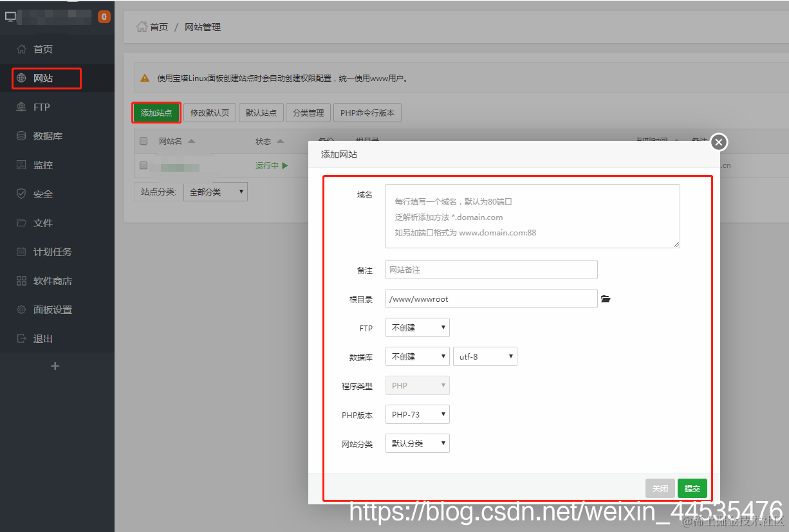The height and width of the screenshot is (532, 789).
Task: Click the home icon in the breadcrumb
Action: (x=142, y=26)
